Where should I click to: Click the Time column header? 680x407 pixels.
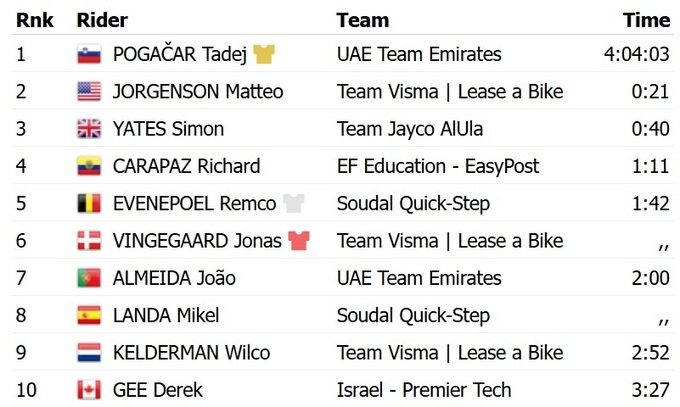pyautogui.click(x=646, y=20)
